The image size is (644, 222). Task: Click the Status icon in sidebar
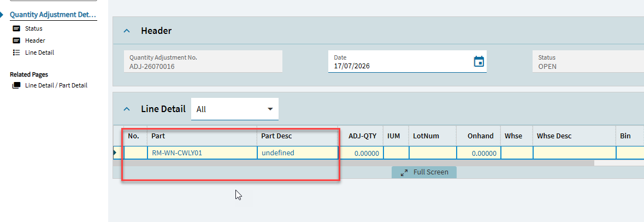tap(16, 29)
